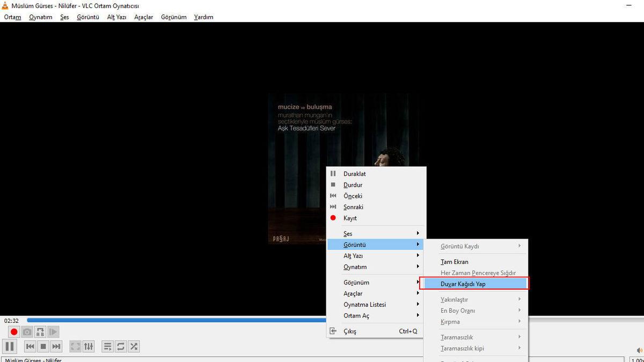644x362 pixels.
Task: Toggle fullscreen mode icon
Action: coord(75,346)
